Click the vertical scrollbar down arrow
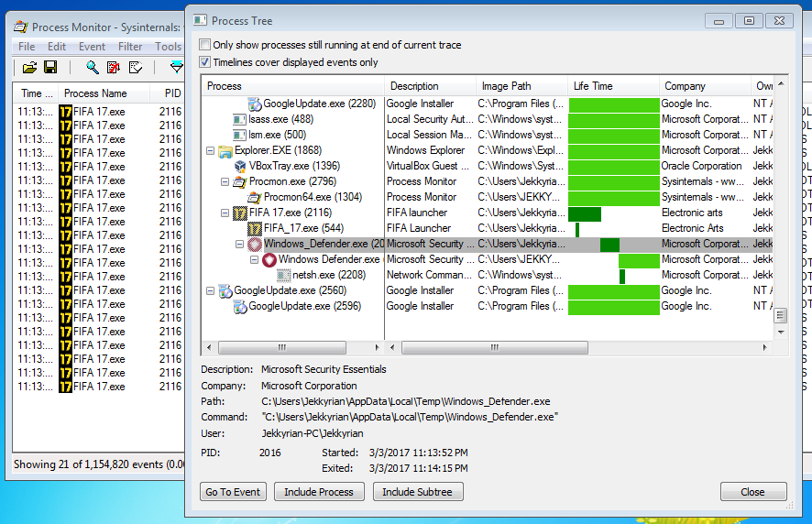The width and height of the screenshot is (812, 524). (x=781, y=332)
